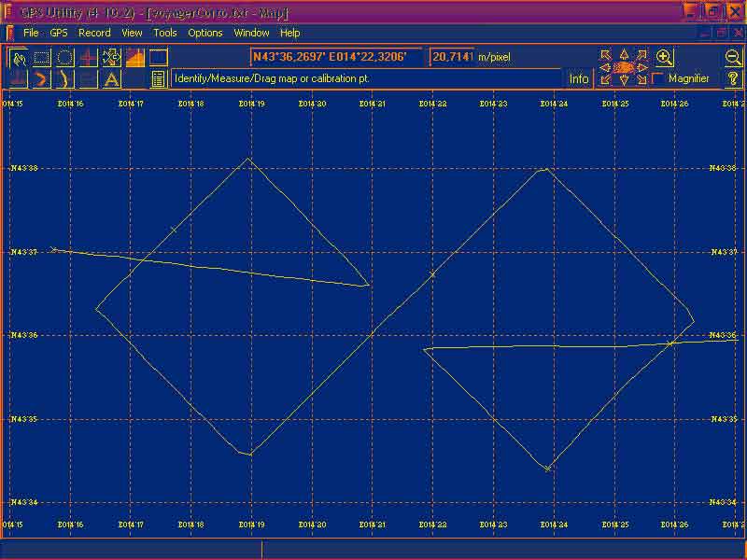This screenshot has height=560, width=747.
Task: Select the hand drag map tool
Action: [x=18, y=58]
